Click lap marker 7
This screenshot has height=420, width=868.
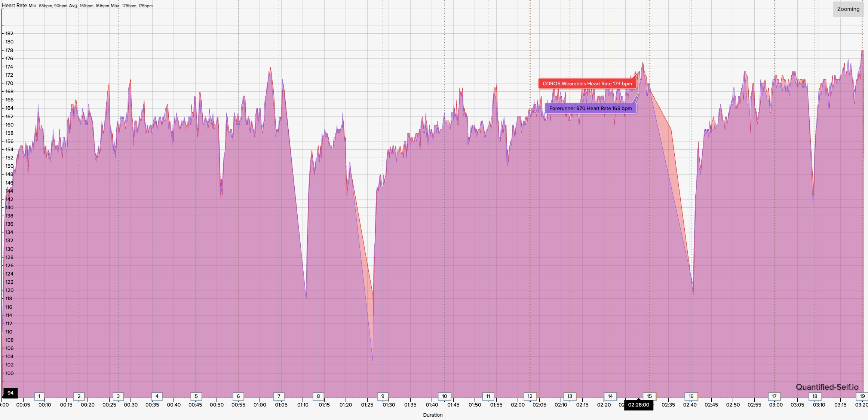pos(279,396)
